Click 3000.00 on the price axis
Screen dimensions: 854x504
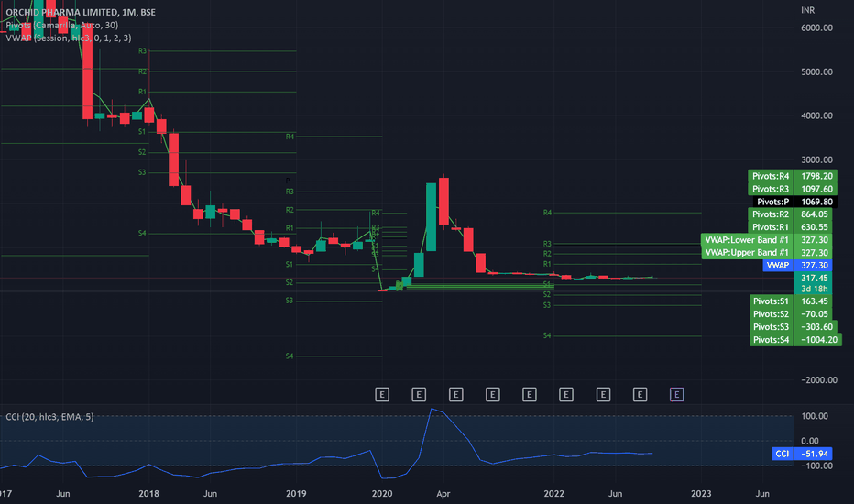[x=816, y=159]
